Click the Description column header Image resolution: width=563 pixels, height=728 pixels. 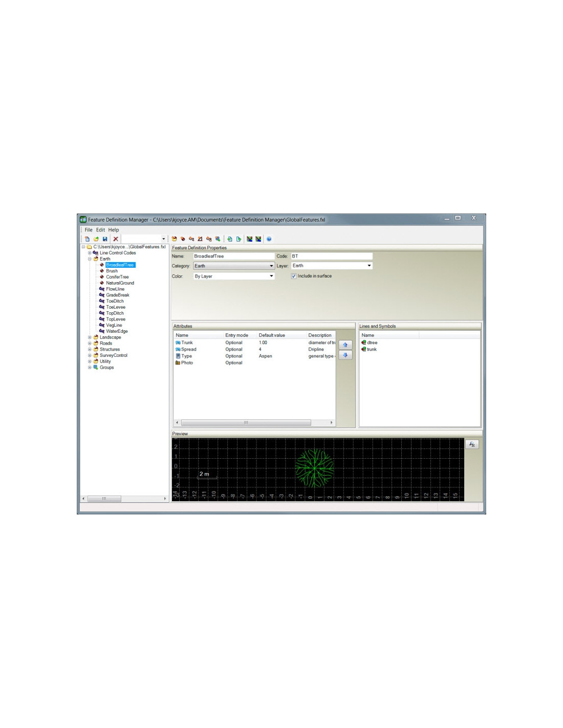[321, 335]
